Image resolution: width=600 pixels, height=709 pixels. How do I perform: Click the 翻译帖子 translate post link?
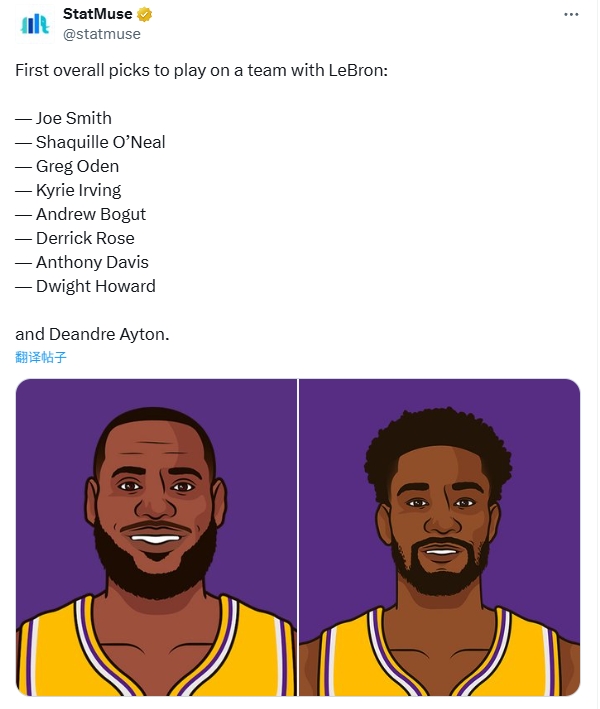41,357
